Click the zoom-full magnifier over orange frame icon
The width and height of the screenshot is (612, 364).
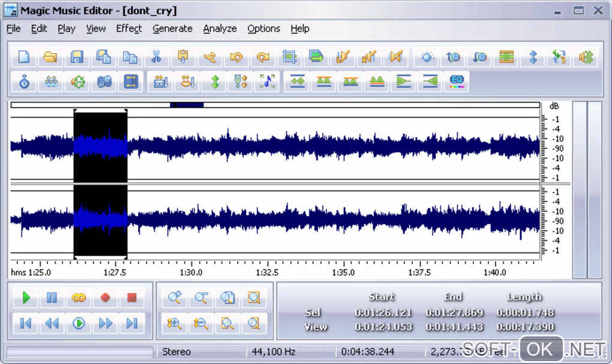pos(254,297)
